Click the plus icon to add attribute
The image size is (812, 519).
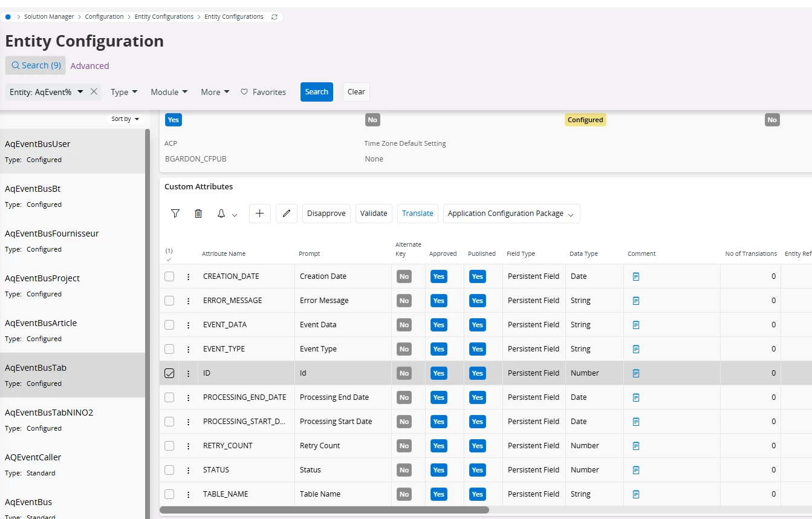(259, 214)
